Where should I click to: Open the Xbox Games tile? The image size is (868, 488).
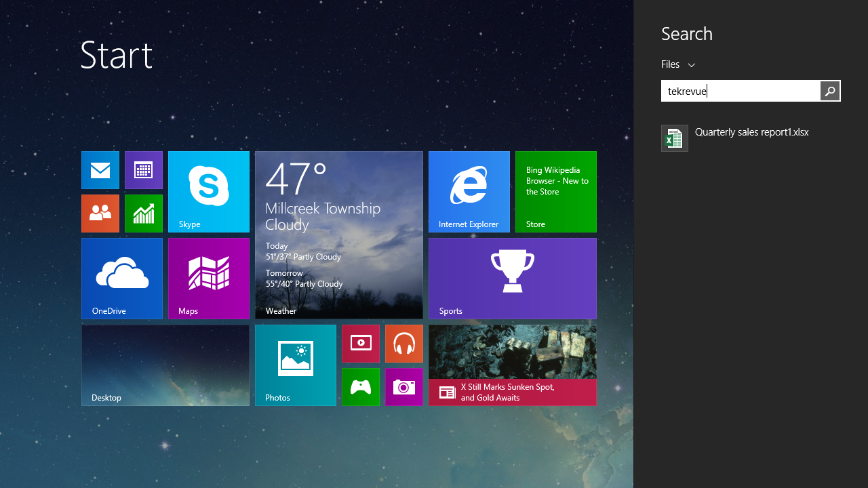361,387
